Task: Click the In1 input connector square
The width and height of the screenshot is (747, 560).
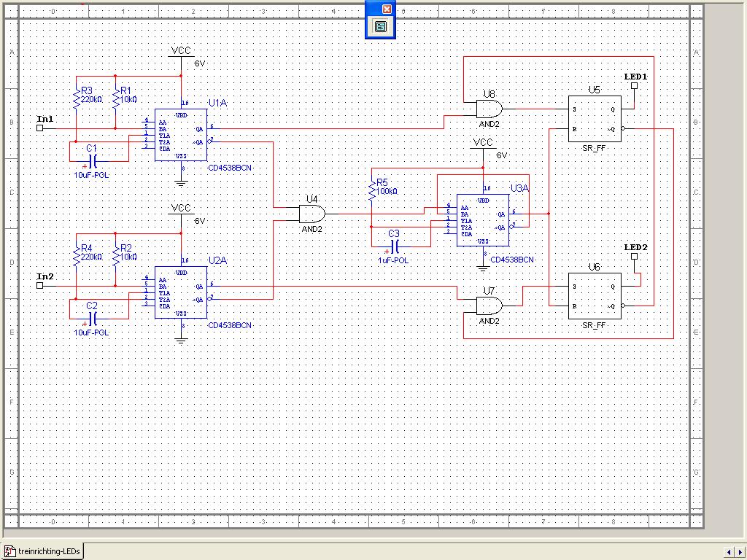Action: click(x=40, y=128)
